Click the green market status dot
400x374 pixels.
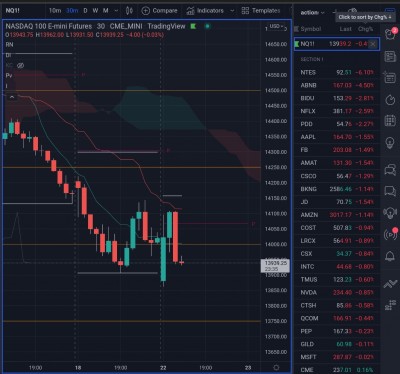[207, 26]
